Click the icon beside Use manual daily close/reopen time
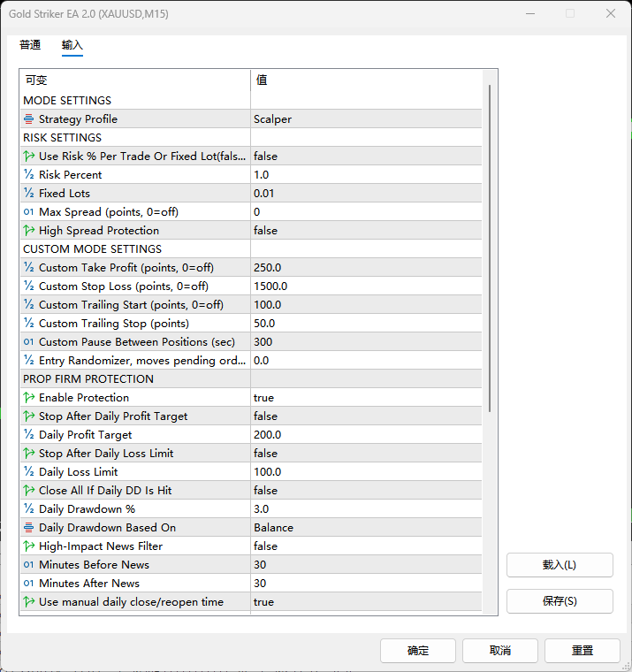This screenshot has height=672, width=632. (28, 602)
